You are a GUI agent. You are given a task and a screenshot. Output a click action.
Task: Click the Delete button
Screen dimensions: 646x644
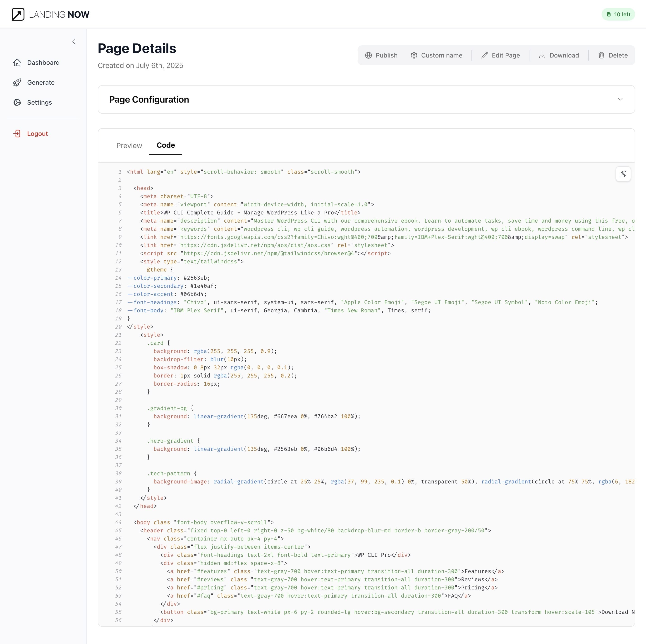(613, 55)
